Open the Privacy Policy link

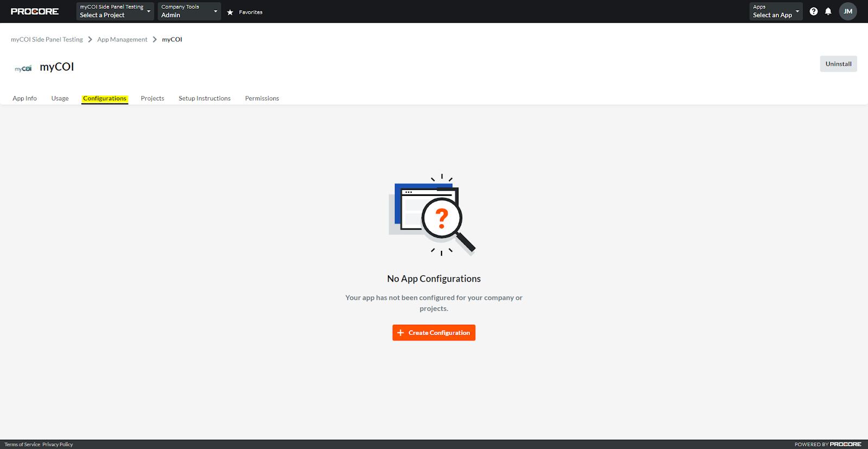(58, 445)
